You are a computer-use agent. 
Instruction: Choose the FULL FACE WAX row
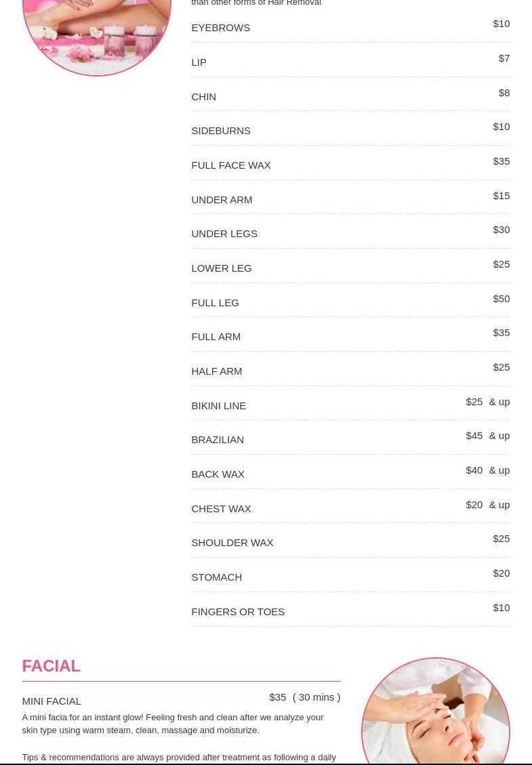click(x=230, y=165)
